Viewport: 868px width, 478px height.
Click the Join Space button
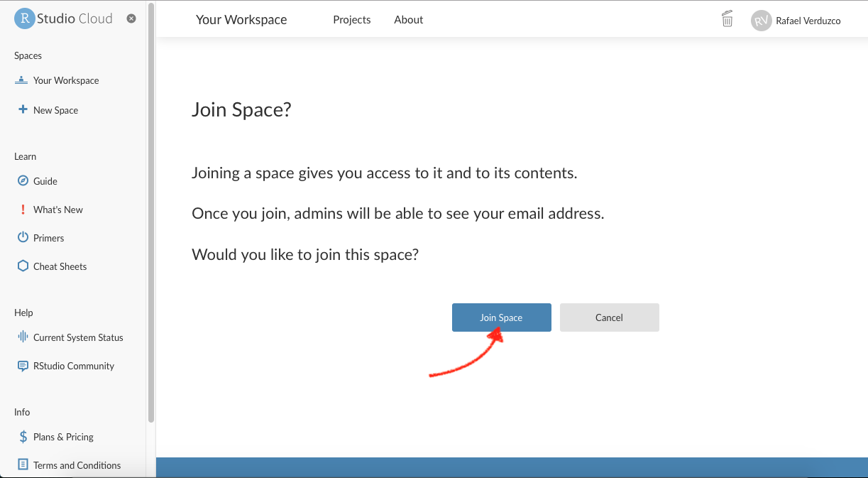pos(501,317)
